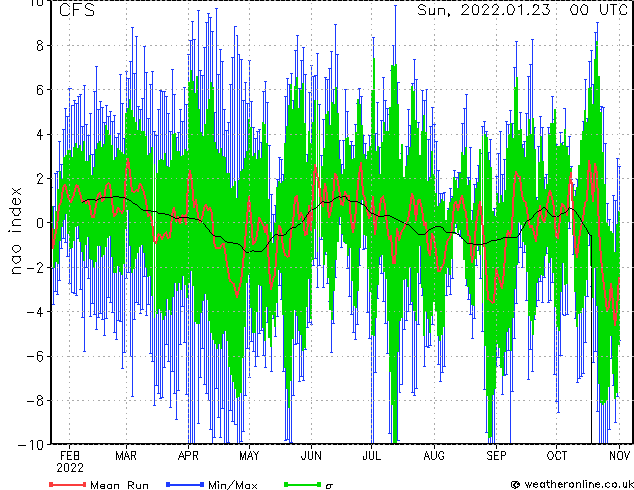Click the OCT x-axis label
Screen dimensions: 634x490
(556, 456)
